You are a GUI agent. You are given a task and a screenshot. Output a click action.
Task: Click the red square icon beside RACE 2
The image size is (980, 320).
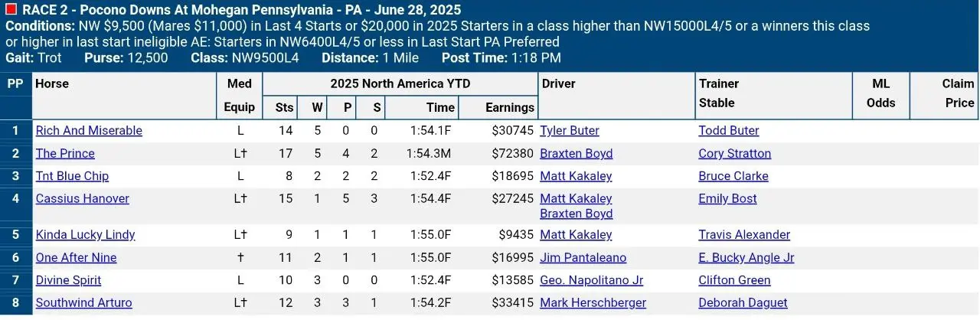point(11,10)
